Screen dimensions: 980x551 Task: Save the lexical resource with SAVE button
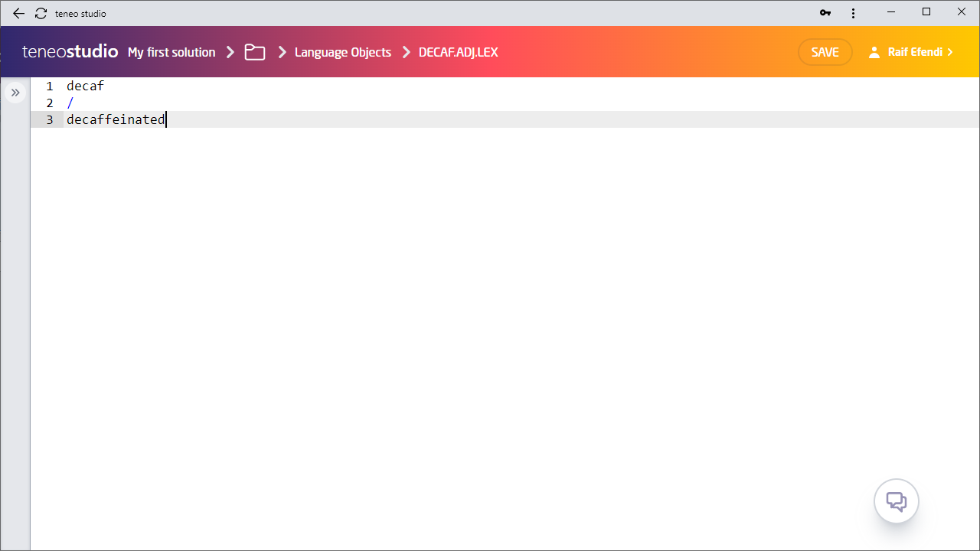(x=825, y=52)
